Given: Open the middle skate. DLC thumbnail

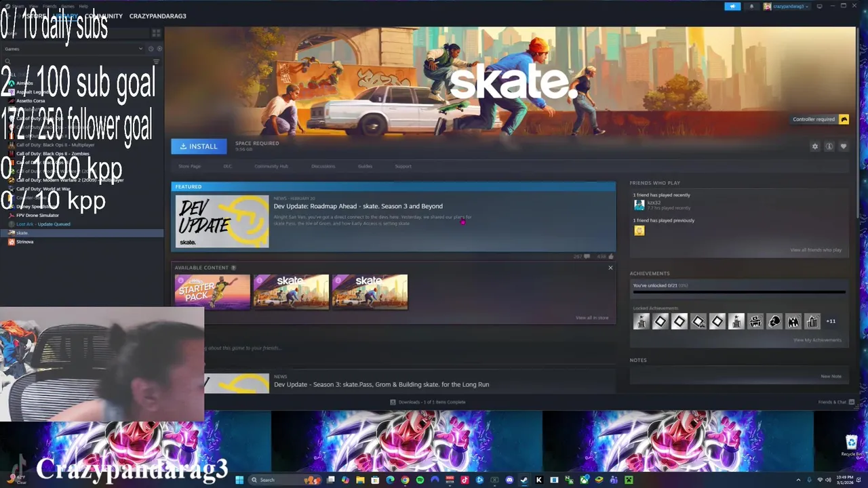Looking at the screenshot, I should point(291,292).
